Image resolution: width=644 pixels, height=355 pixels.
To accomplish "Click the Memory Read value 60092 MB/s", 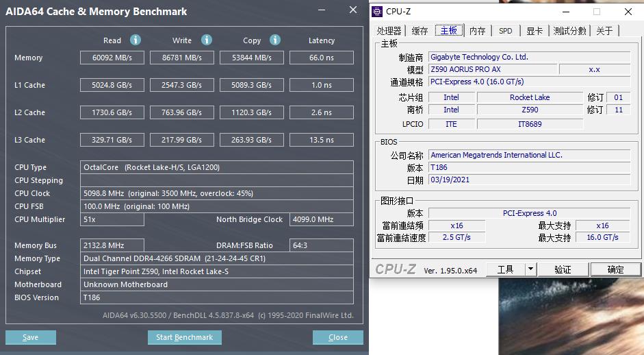I will coord(112,58).
